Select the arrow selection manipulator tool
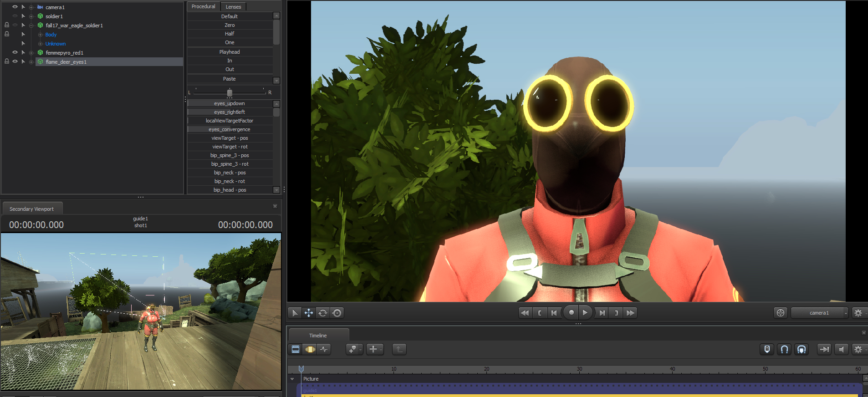The width and height of the screenshot is (868, 397). (x=295, y=313)
